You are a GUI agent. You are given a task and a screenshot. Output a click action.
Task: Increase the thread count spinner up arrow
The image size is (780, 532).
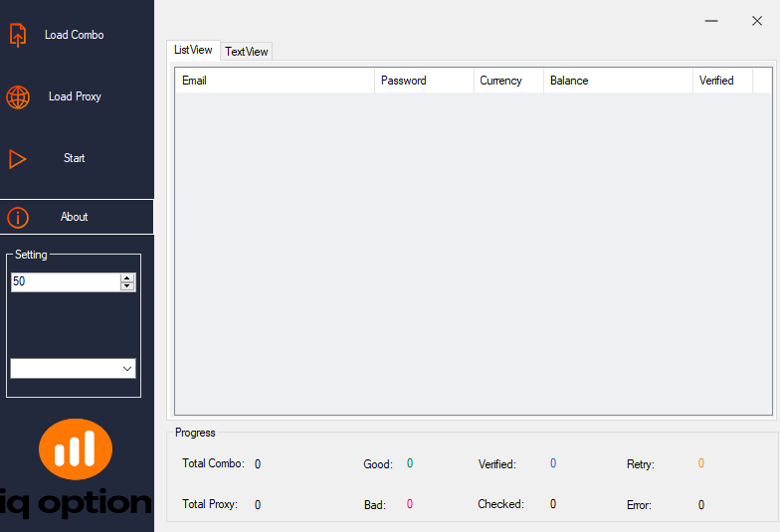[127, 278]
